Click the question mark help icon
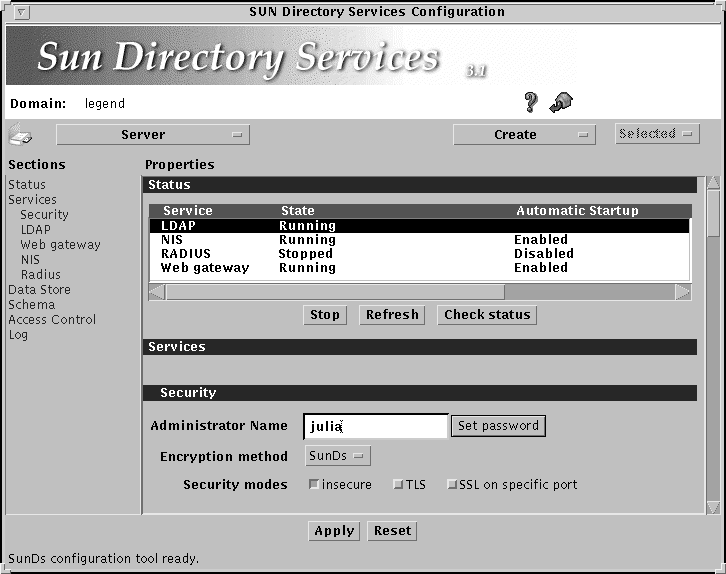726x574 pixels. point(531,102)
